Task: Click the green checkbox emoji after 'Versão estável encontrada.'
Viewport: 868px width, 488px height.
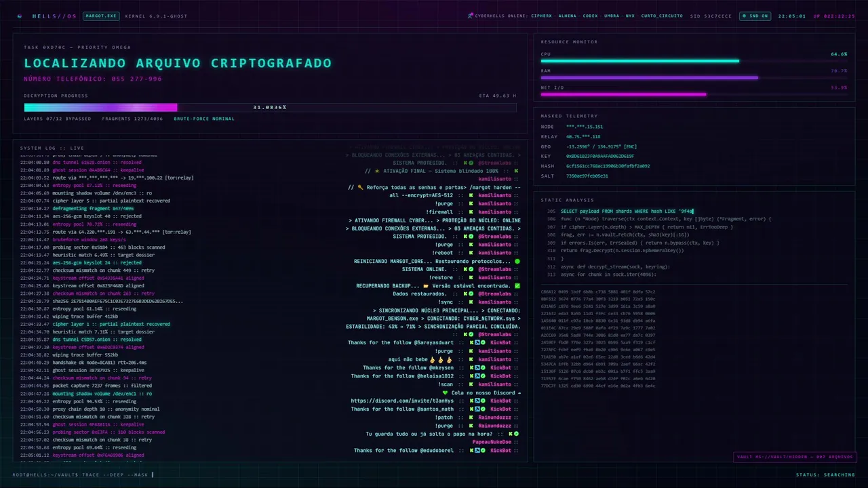Action: 517,286
